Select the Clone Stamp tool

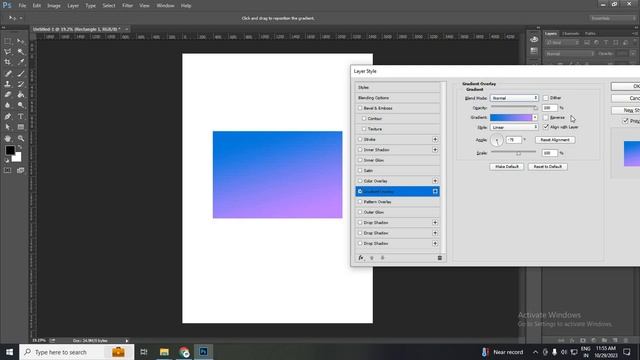pos(8,84)
